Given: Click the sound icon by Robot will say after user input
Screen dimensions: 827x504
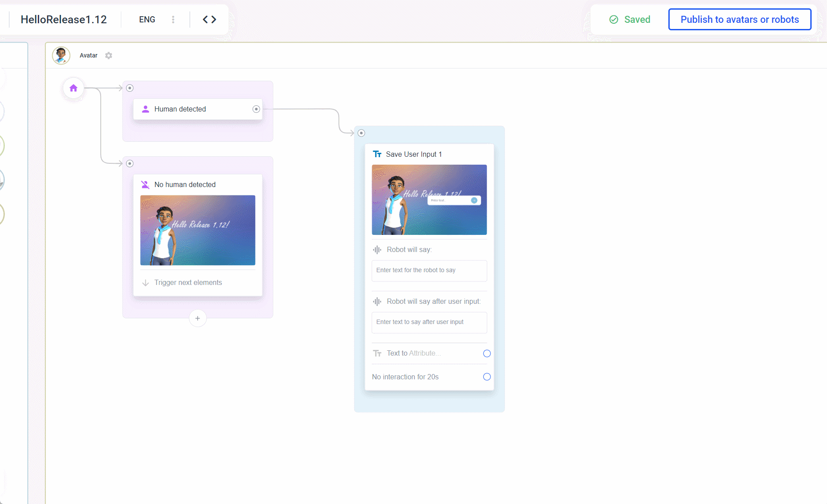Looking at the screenshot, I should point(377,302).
